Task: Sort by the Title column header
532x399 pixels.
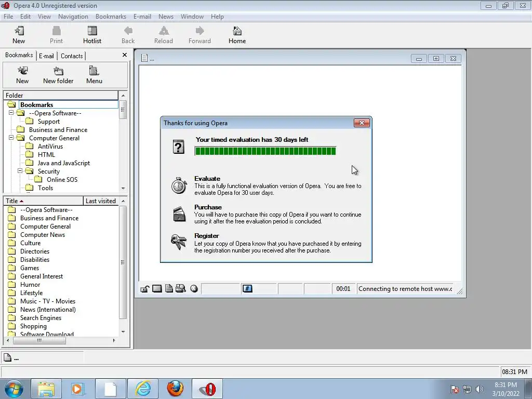Action: (43, 201)
